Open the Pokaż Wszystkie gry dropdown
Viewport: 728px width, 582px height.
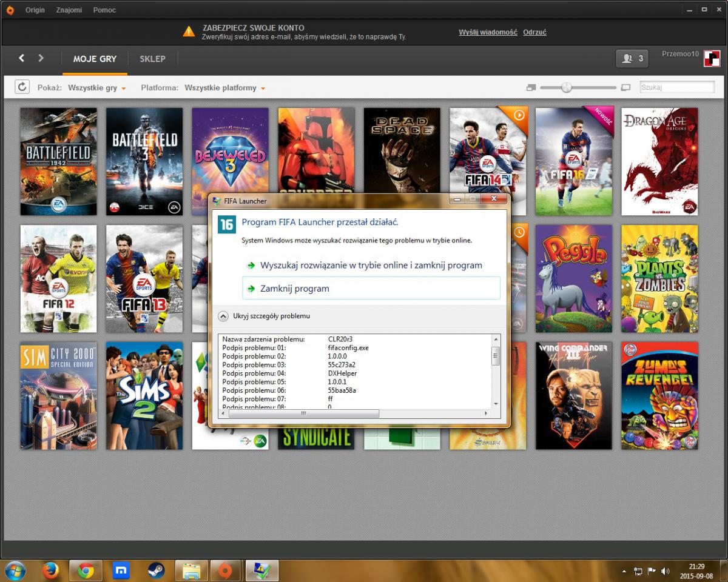[x=97, y=88]
